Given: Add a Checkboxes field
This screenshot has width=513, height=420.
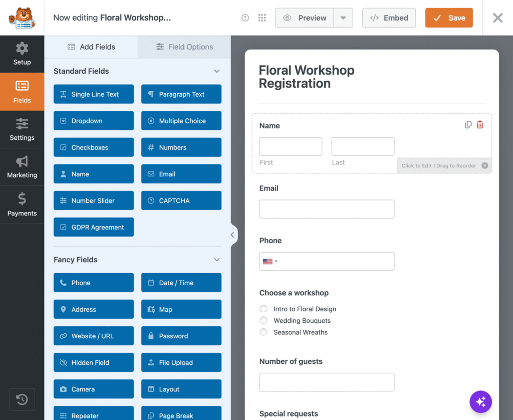Looking at the screenshot, I should pos(94,147).
